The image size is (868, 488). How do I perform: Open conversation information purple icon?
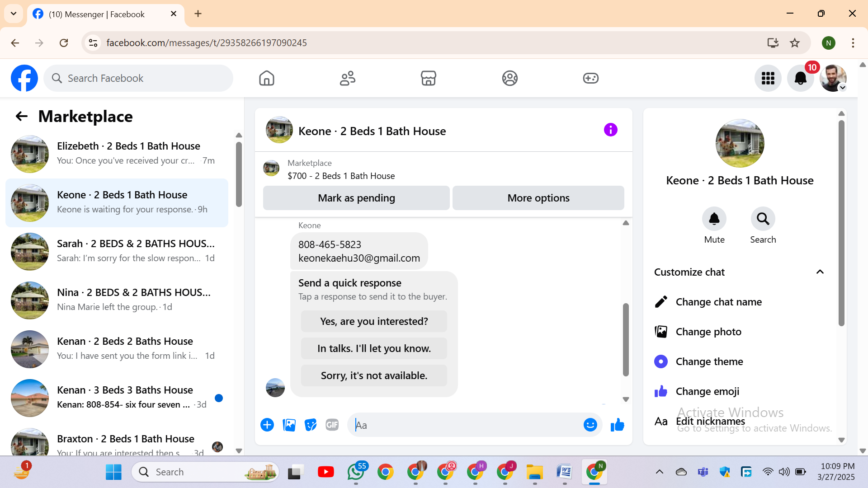point(610,130)
